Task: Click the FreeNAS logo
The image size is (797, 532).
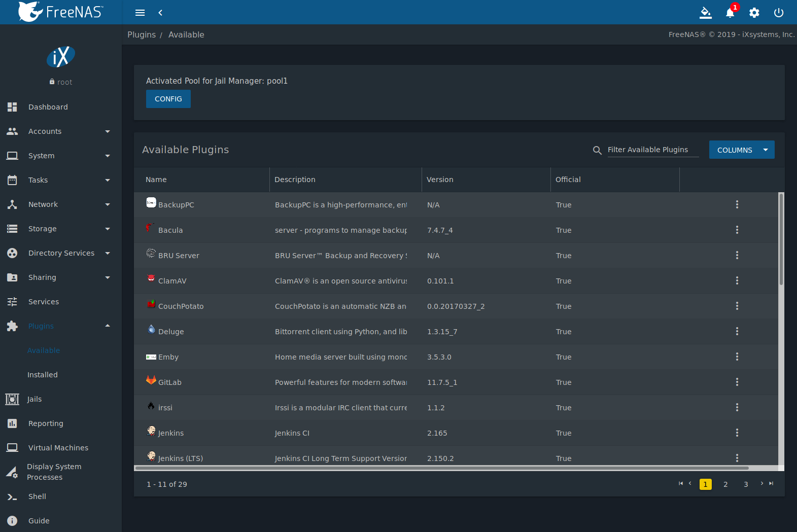Action: pyautogui.click(x=61, y=12)
